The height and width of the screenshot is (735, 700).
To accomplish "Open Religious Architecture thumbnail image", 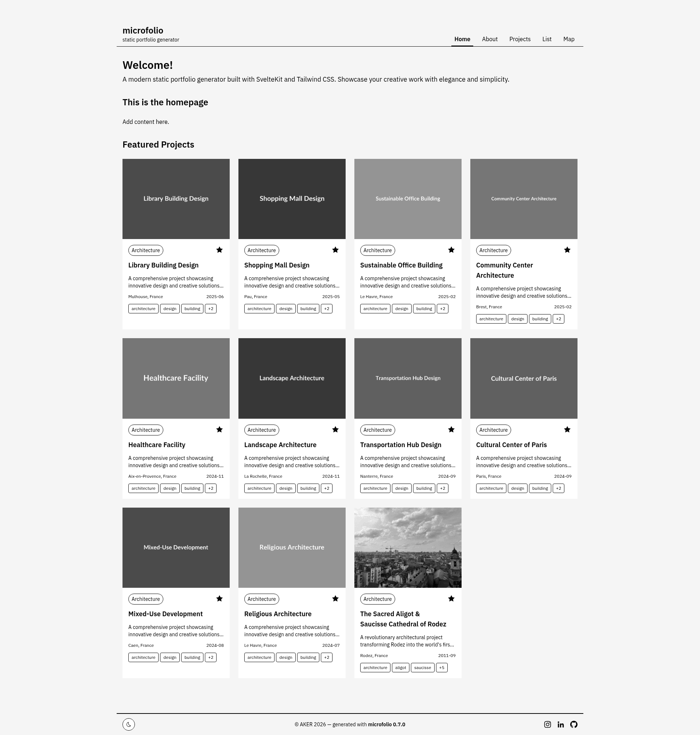I will click(292, 547).
